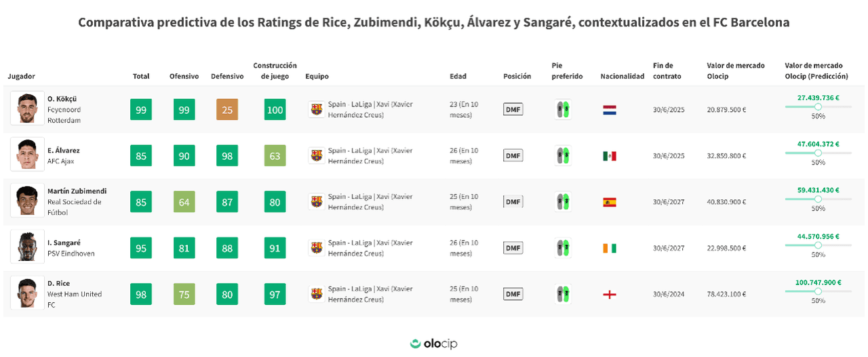This screenshot has height=357, width=868.
Task: Sort by Total column header
Action: tap(141, 77)
